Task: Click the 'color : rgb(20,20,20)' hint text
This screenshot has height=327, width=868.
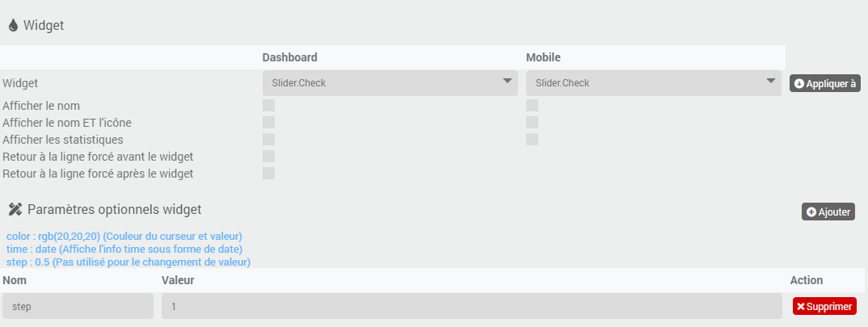Action: point(124,237)
